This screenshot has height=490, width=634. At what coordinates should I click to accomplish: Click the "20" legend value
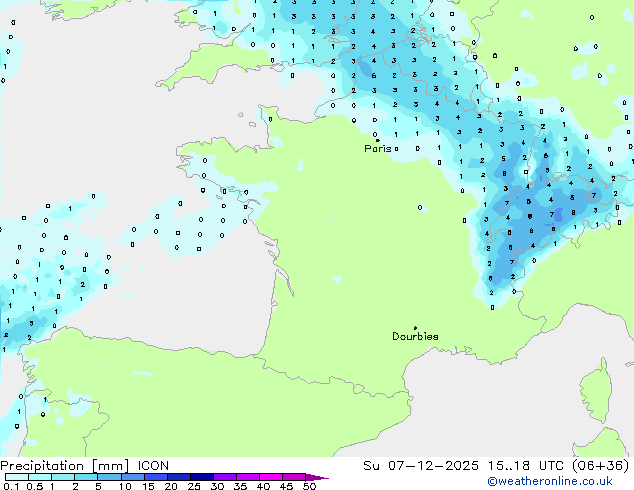coord(171,486)
